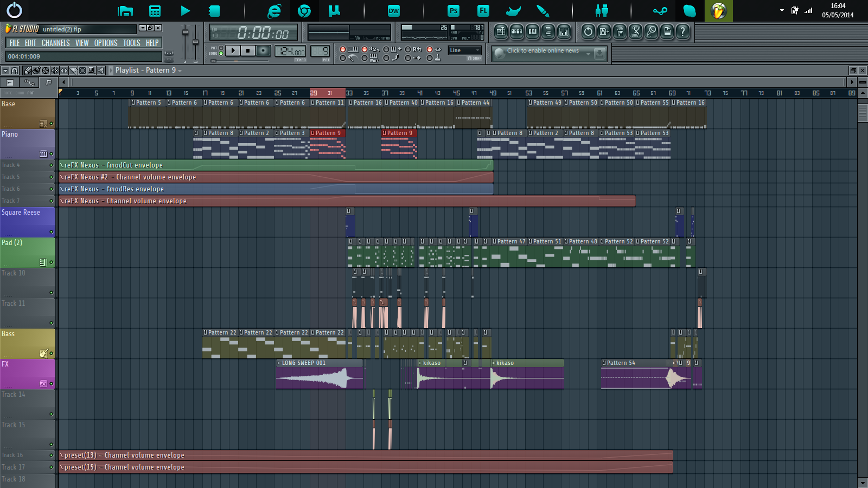
Task: Open the Playlist - Pattern 9 selector
Action: tap(148, 70)
